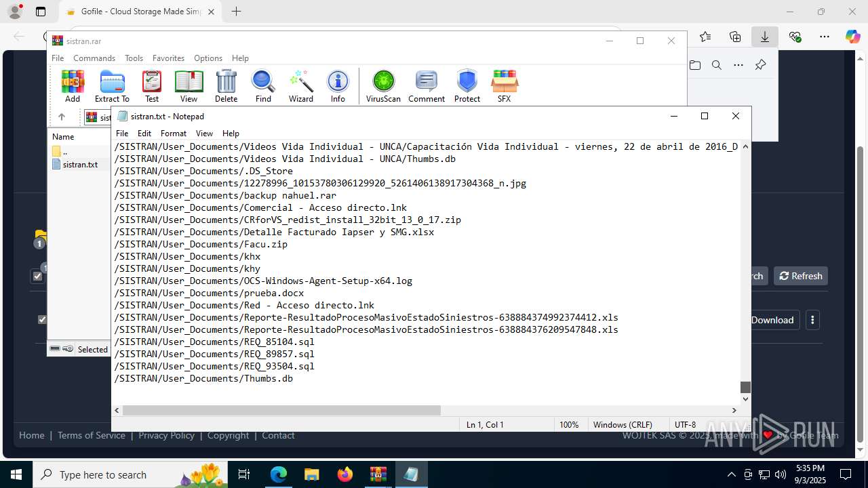
Task: Click the Extract To icon in WinRAR
Action: point(112,86)
